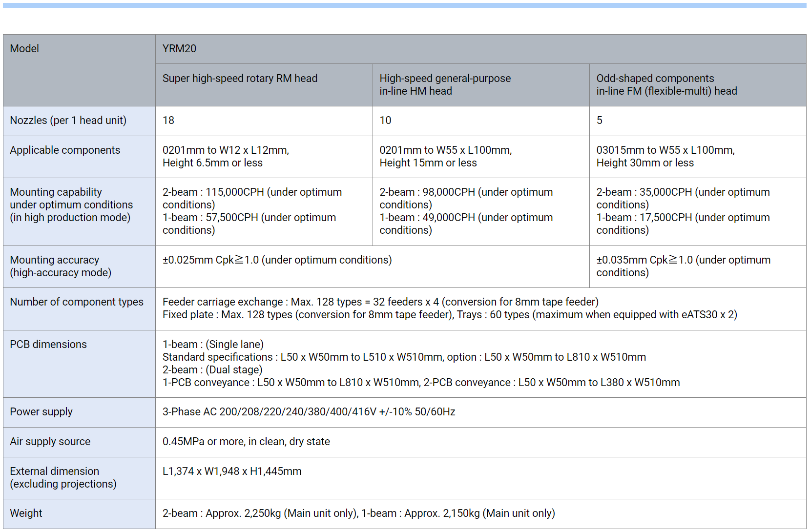810x532 pixels.
Task: Click the nozzle count '5' cell
Action: 698,121
